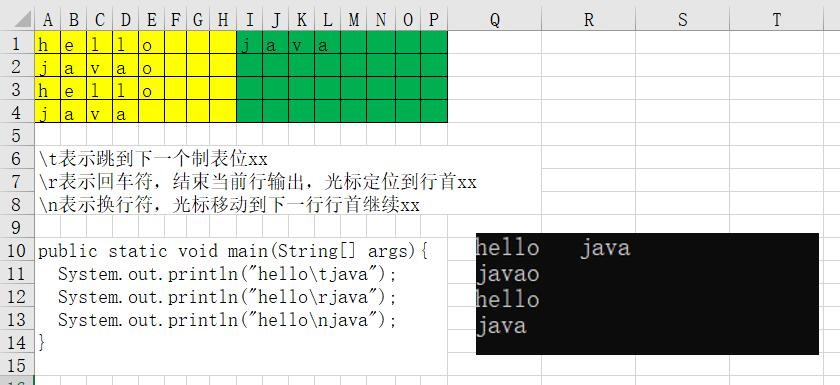
Task: Select row 4 header
Action: click(x=17, y=111)
